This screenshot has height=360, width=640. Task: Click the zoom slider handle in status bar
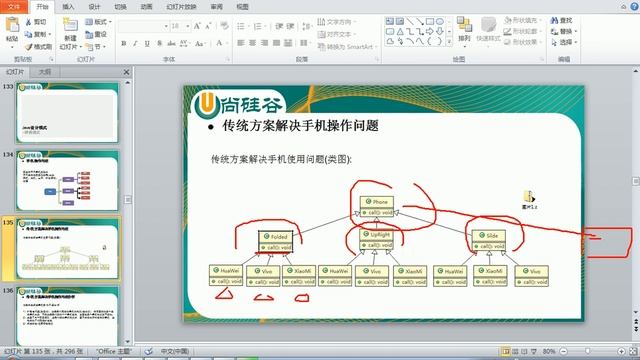pyautogui.click(x=588, y=351)
